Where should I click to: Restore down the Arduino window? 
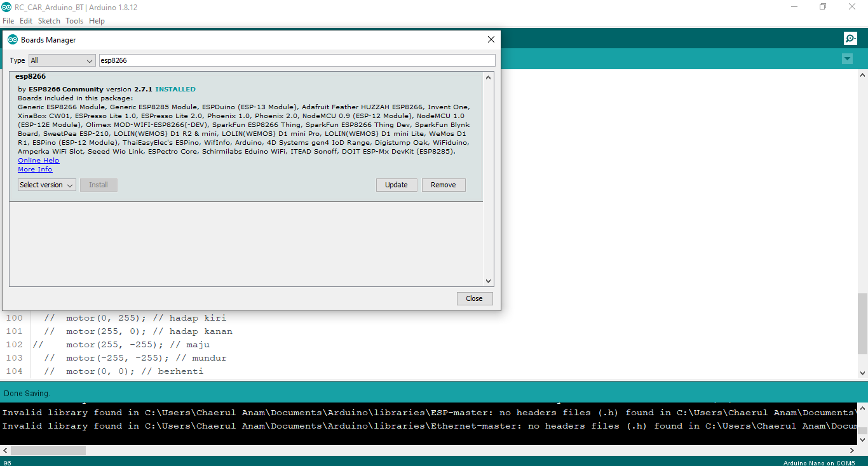(x=823, y=7)
